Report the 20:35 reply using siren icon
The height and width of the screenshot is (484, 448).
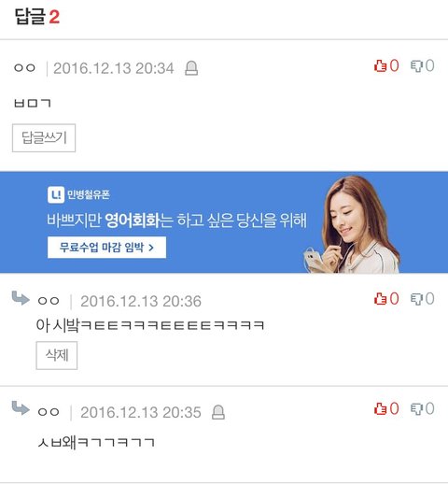[x=218, y=412]
